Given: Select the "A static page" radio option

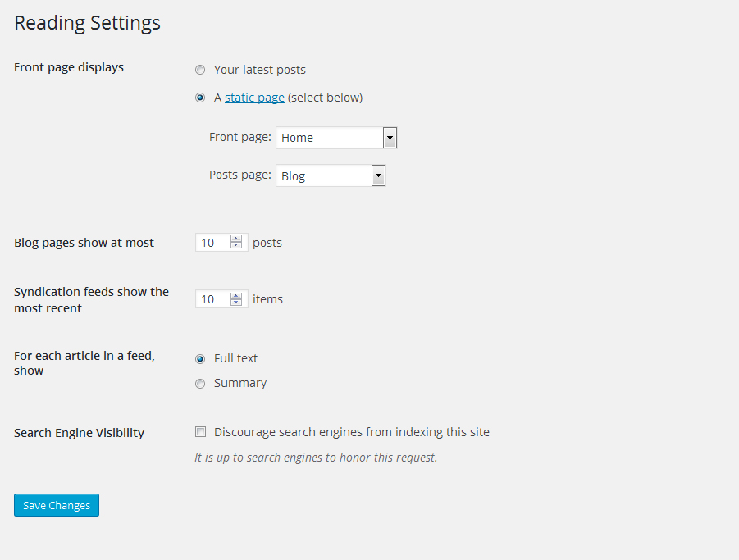Looking at the screenshot, I should (200, 98).
